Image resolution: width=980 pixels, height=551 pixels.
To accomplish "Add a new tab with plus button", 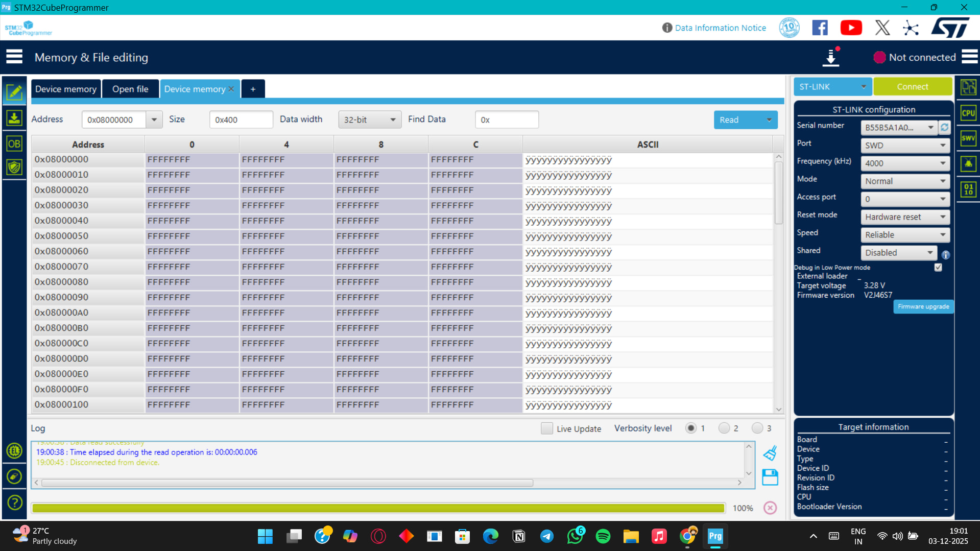I will [x=253, y=89].
